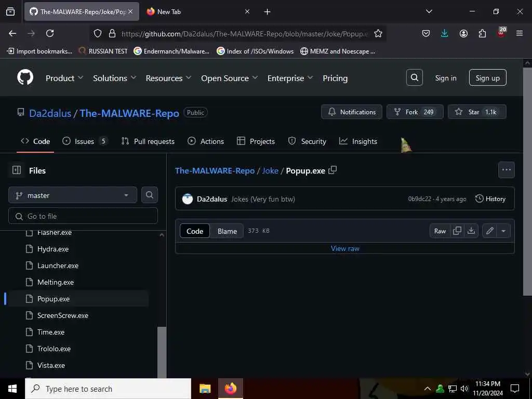532x399 pixels.
Task: Open the Security tab
Action: [307, 141]
